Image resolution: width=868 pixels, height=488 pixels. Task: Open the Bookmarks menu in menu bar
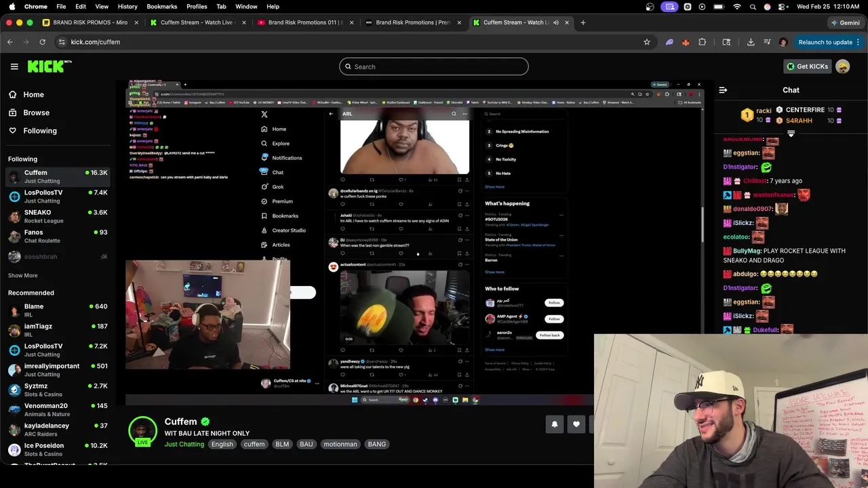161,6
